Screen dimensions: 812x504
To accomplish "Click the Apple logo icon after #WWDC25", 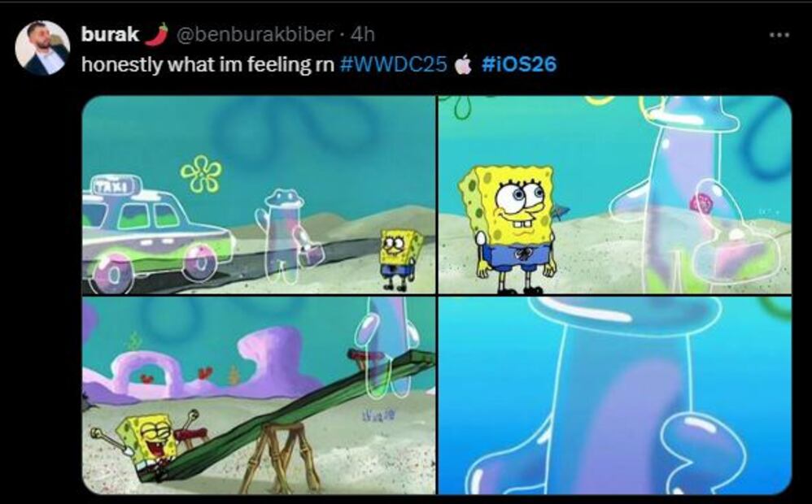I will pyautogui.click(x=463, y=65).
